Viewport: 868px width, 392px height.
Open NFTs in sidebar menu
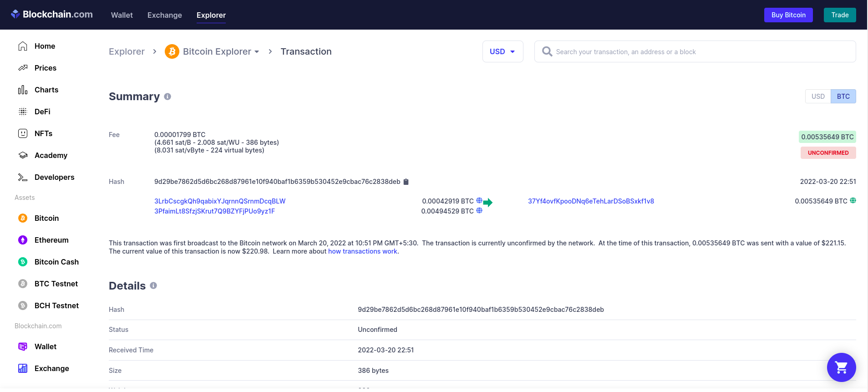(43, 133)
